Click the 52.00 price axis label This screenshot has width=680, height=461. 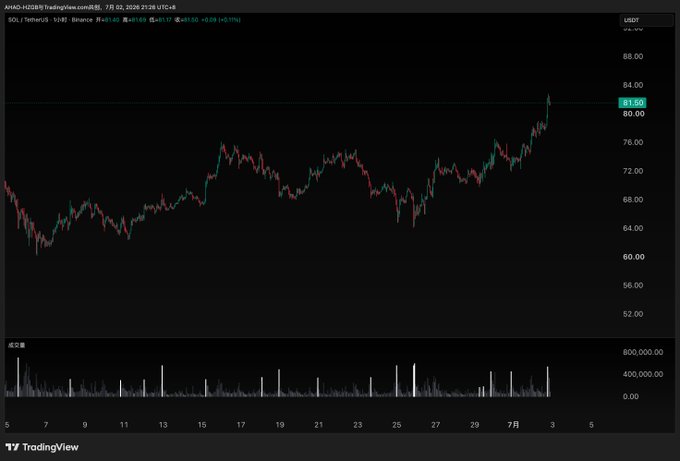pos(633,314)
